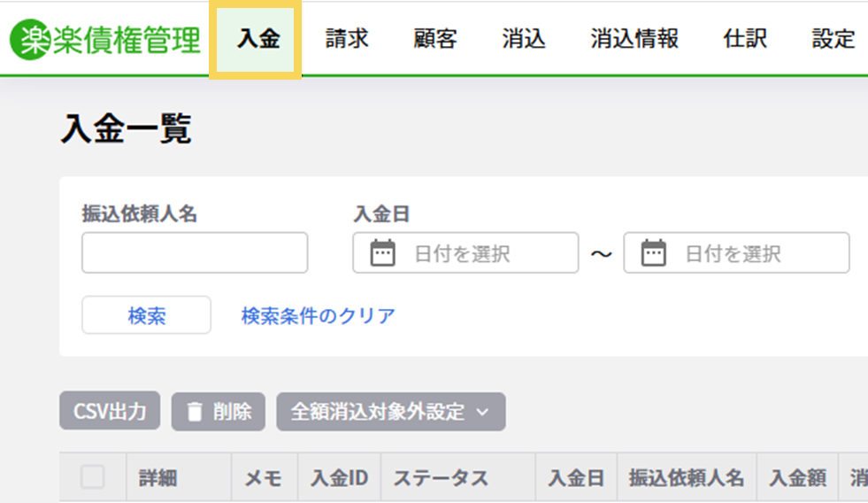Open the 入金日 end date picker field
868x503 pixels.
736,252
